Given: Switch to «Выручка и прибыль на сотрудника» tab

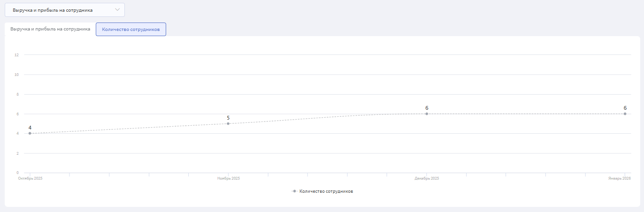Looking at the screenshot, I should click(50, 29).
